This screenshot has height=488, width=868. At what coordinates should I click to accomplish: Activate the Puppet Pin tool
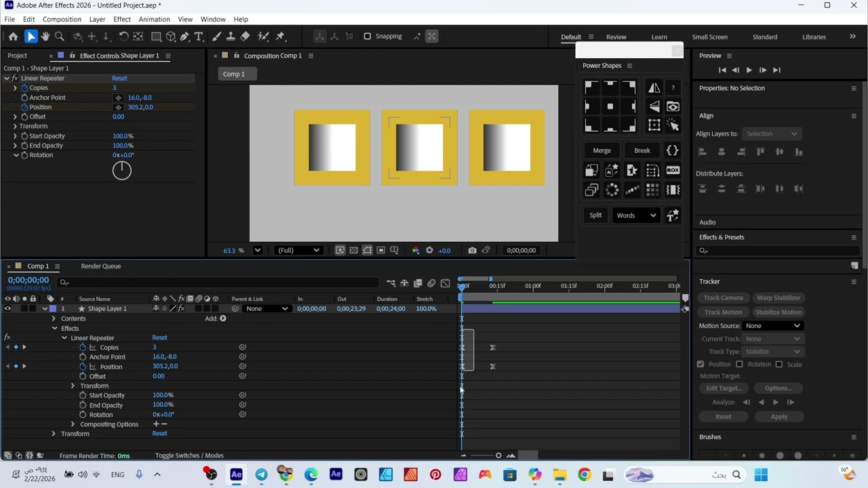(x=281, y=37)
